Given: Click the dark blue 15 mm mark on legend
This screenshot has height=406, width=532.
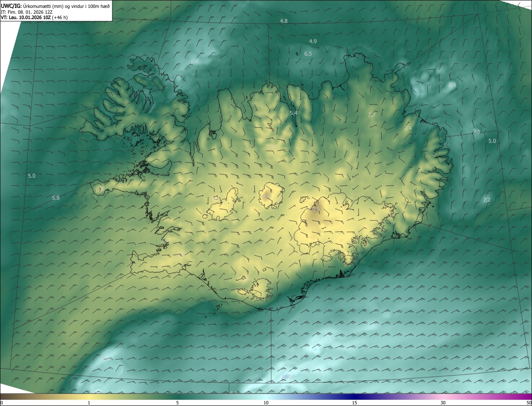Looking at the screenshot, I should pos(355,403).
